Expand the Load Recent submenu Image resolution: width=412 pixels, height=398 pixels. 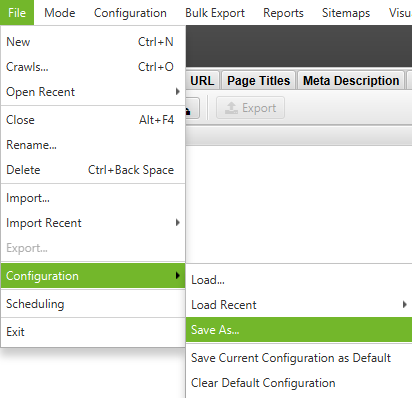point(299,305)
